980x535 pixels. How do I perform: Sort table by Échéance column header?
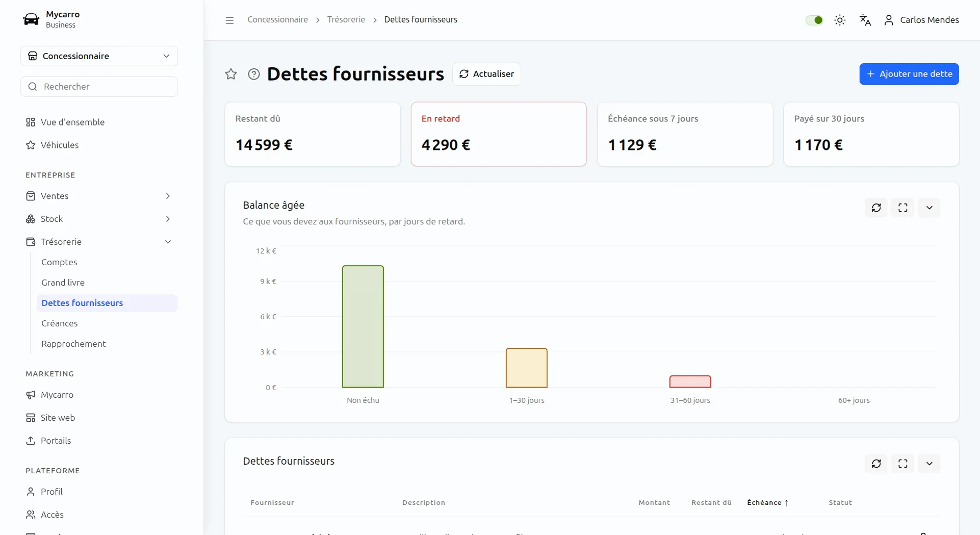click(x=768, y=502)
